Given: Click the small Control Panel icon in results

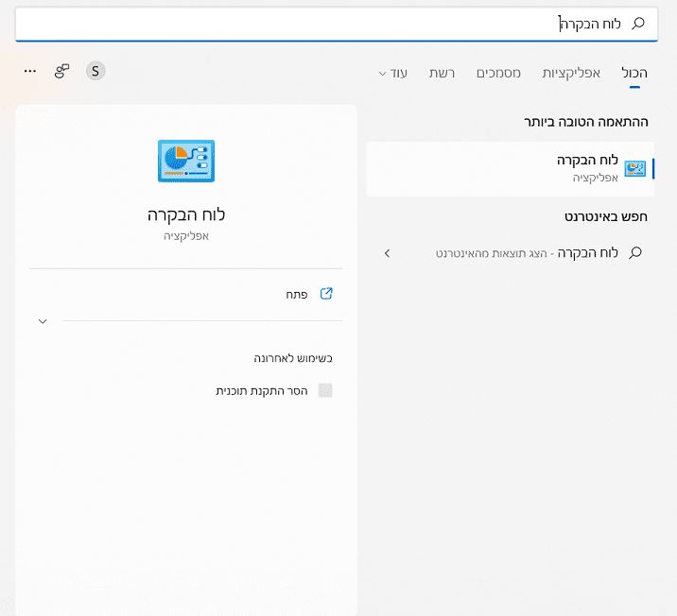Looking at the screenshot, I should coord(634,169).
